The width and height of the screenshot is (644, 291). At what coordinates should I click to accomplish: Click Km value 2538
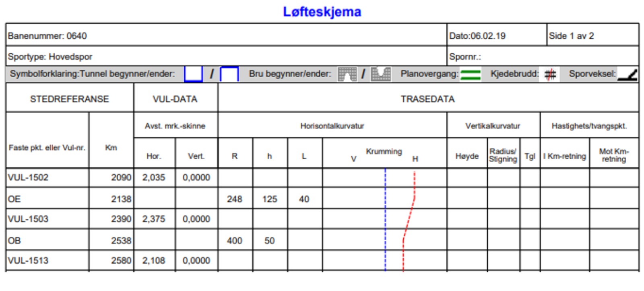(x=121, y=241)
